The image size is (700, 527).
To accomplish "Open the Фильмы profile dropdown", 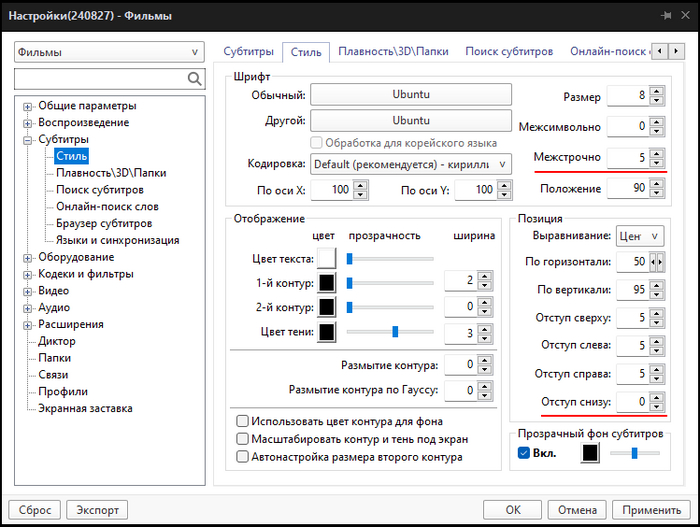I will 109,52.
